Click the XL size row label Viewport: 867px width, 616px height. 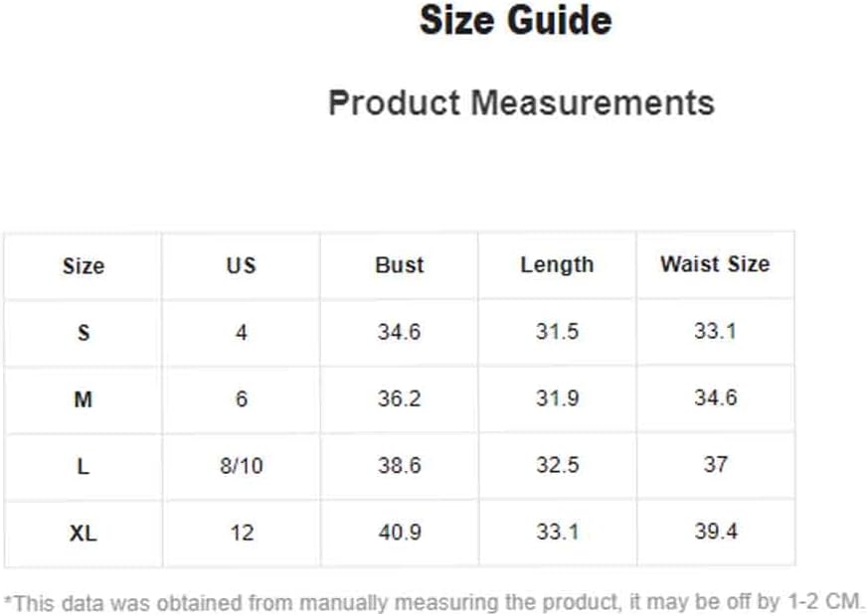pos(83,534)
